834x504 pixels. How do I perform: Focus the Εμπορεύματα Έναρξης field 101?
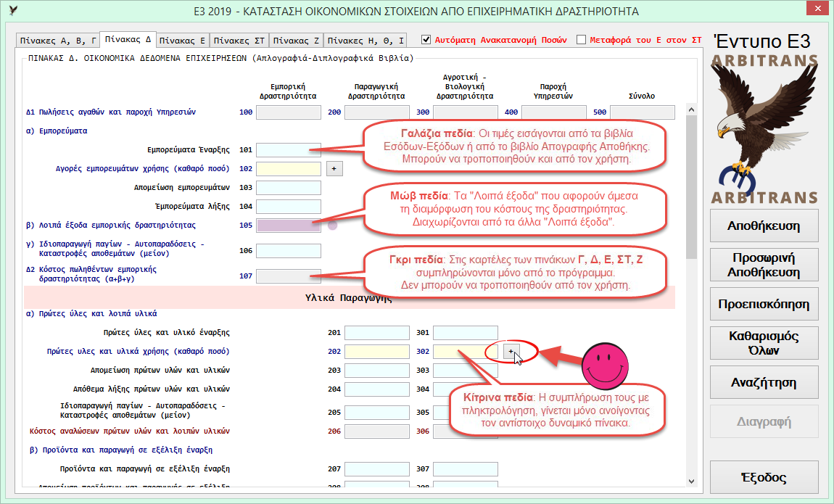(x=289, y=150)
